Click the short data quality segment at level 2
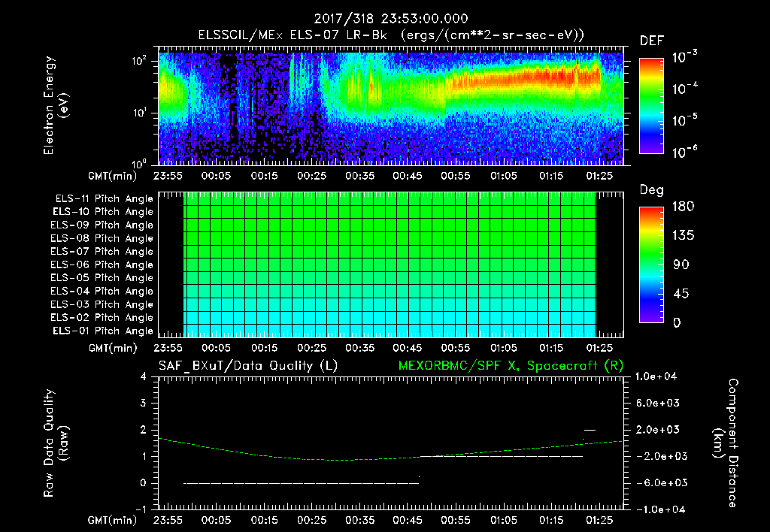 click(590, 430)
